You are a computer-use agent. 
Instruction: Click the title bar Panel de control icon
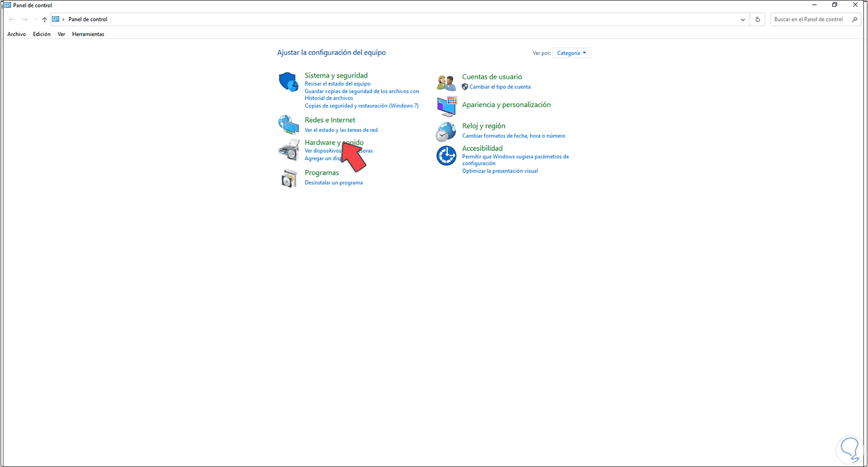6,5
